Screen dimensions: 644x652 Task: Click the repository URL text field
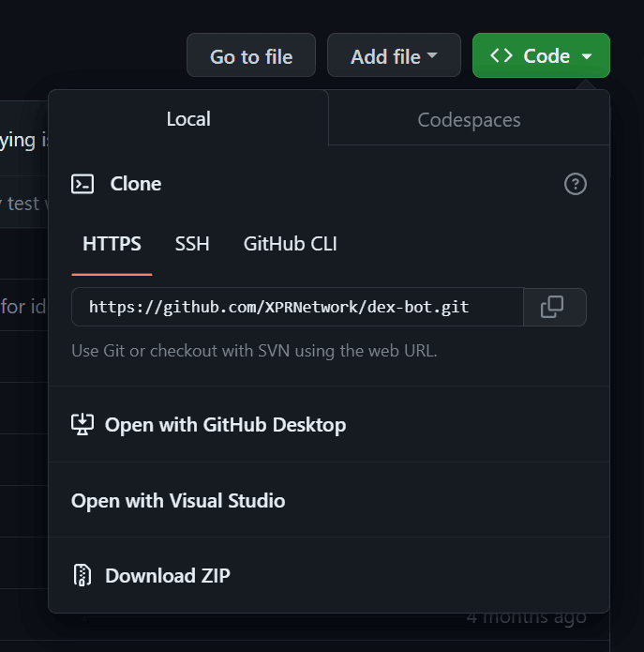(x=297, y=307)
